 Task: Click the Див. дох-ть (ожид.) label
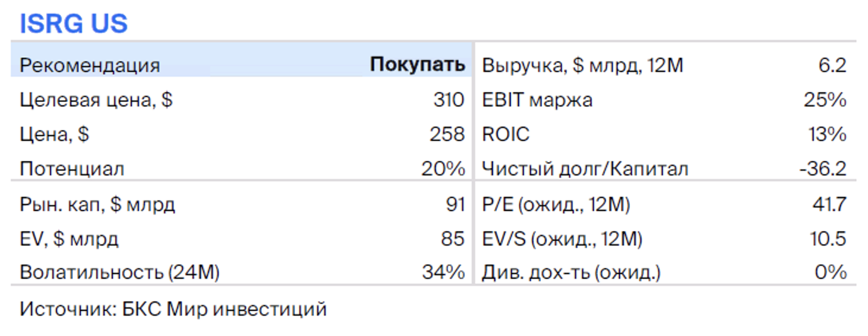pyautogui.click(x=571, y=273)
